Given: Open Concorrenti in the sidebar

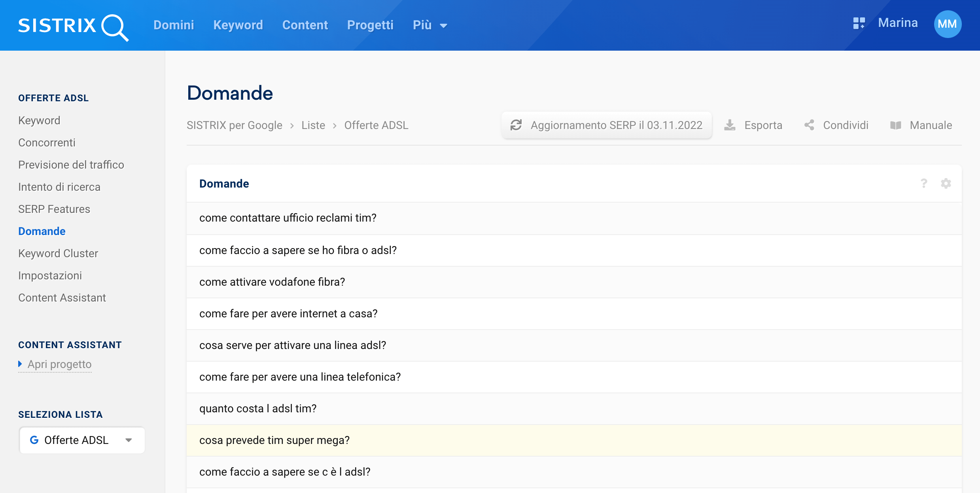Looking at the screenshot, I should [47, 142].
